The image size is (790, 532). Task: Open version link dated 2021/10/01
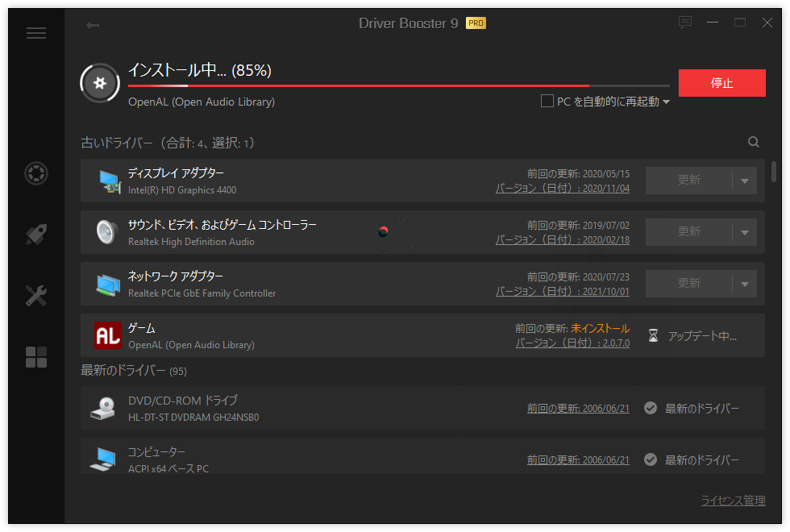click(563, 291)
